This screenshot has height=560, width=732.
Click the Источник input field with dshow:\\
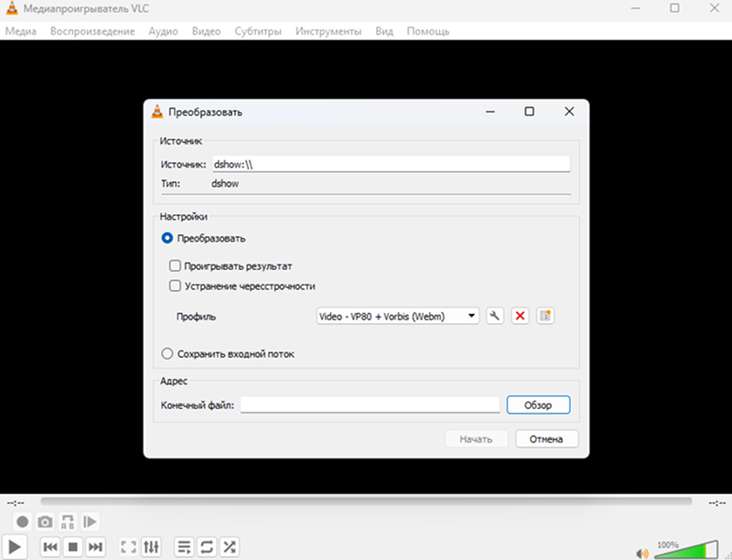click(392, 164)
